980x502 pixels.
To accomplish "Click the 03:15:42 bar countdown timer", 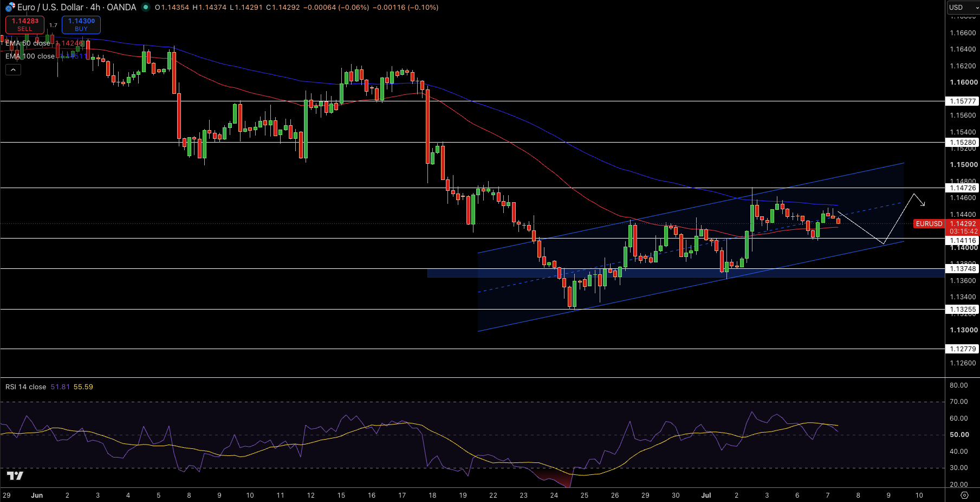I will coord(963,231).
